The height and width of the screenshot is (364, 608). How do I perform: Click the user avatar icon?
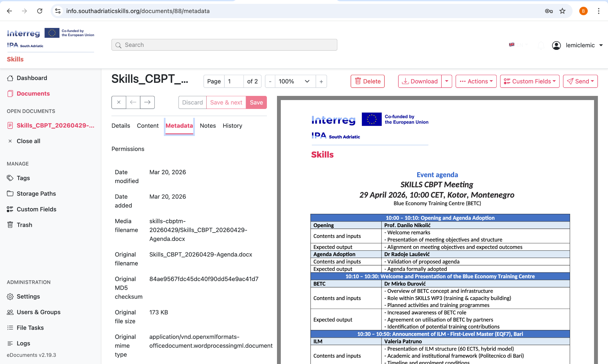(557, 45)
